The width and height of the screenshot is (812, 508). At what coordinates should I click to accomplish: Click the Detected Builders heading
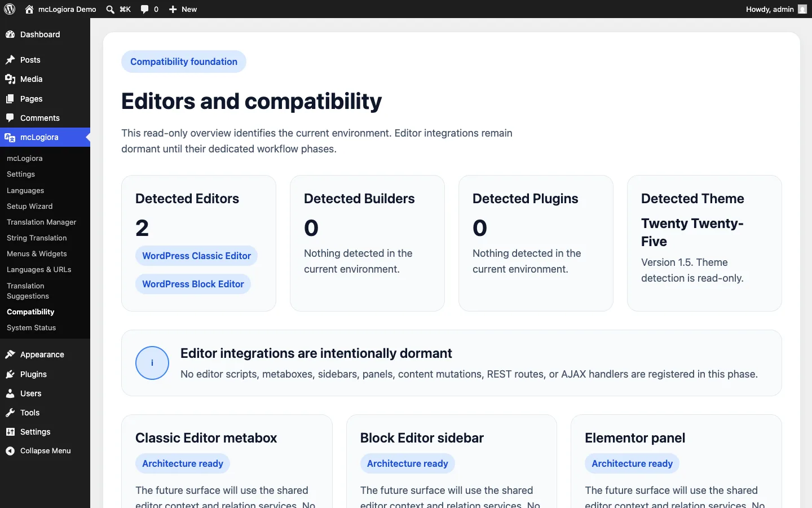click(x=359, y=199)
